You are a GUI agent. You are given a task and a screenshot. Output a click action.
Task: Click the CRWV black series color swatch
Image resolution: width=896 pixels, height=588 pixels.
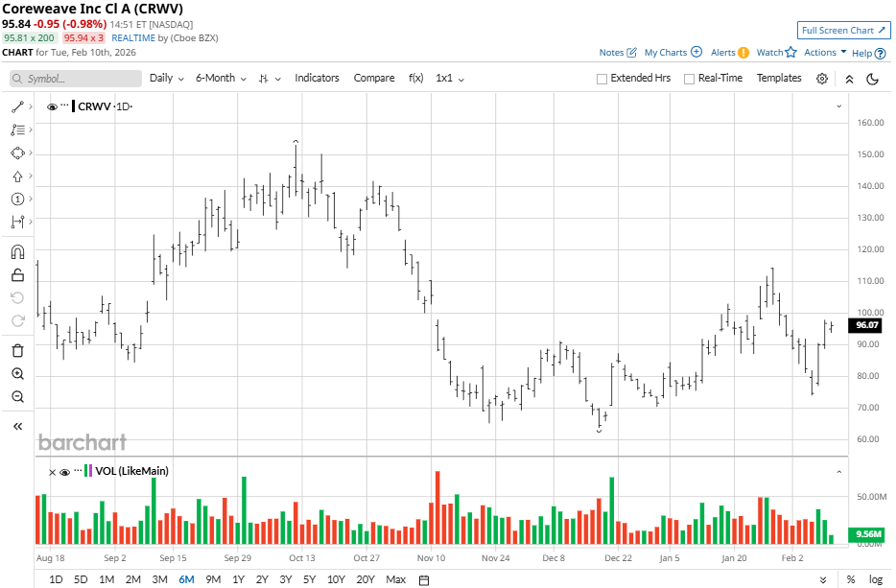click(73, 106)
